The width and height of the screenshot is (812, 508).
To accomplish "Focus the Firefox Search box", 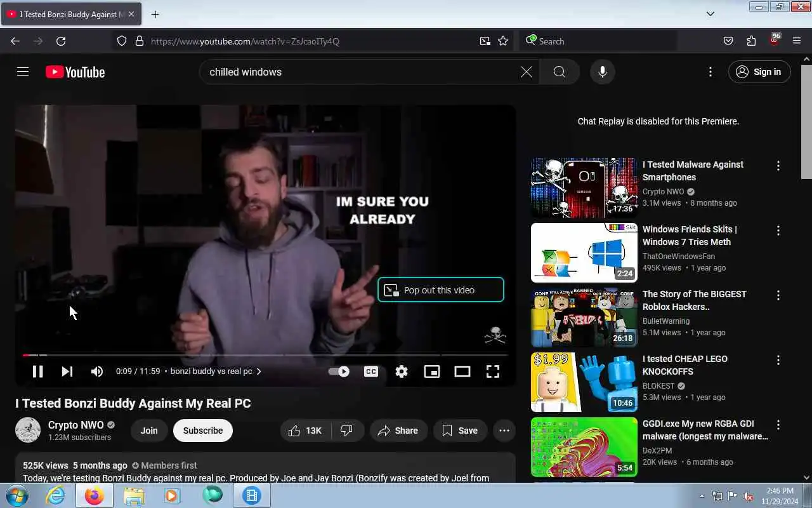I will coord(598,41).
